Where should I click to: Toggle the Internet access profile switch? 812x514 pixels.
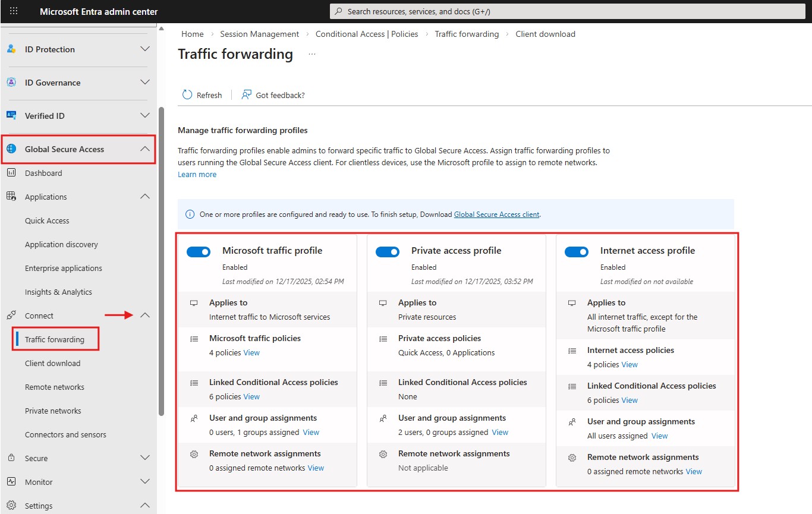[577, 251]
